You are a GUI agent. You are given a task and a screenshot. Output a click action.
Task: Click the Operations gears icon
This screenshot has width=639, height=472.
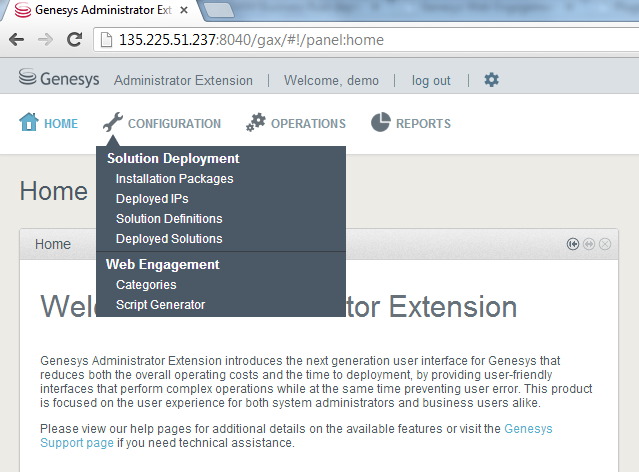pos(256,123)
